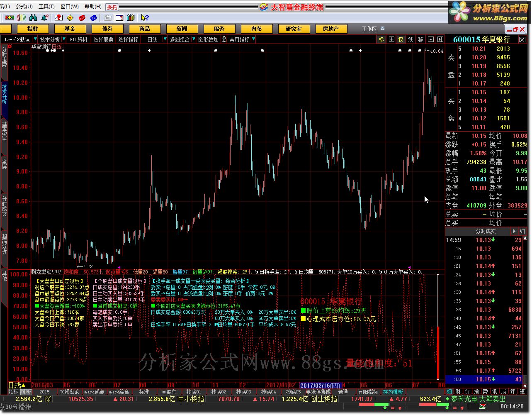Image resolution: width=532 pixels, height=415 pixels.
Task: Select the 线 drawing-line button
Action: 411,39
